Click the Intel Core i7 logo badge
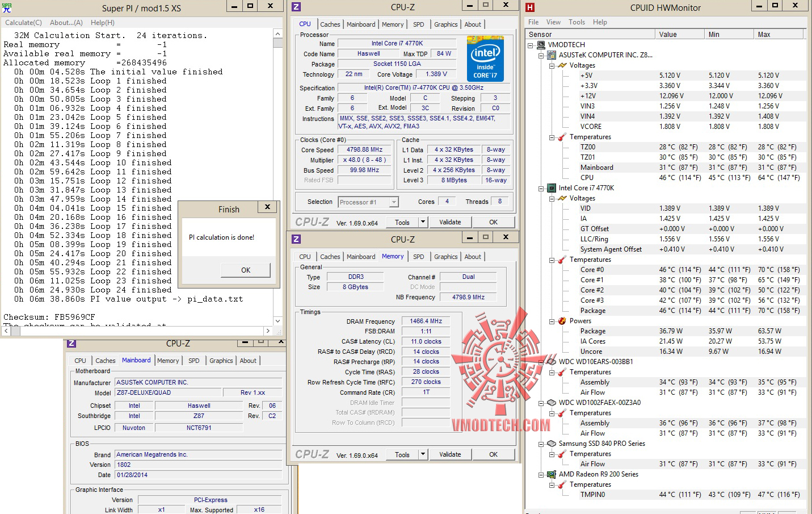 click(x=485, y=58)
